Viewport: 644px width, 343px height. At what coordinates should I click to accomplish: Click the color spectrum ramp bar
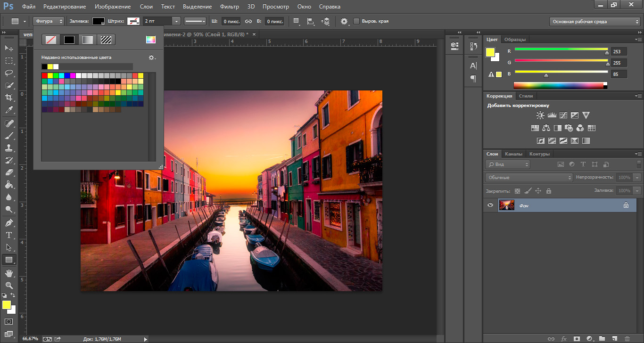(x=559, y=85)
